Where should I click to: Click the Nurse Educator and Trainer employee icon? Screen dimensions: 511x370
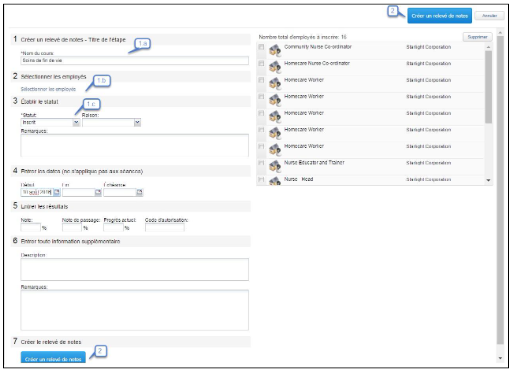click(275, 166)
